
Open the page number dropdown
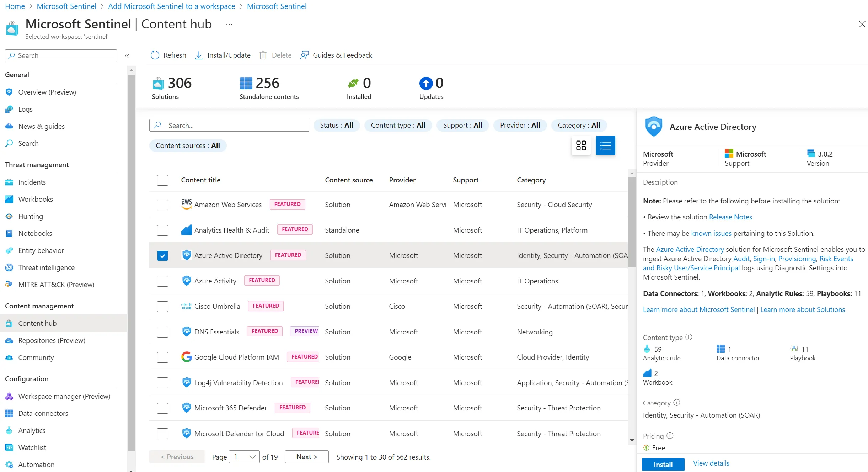point(244,457)
